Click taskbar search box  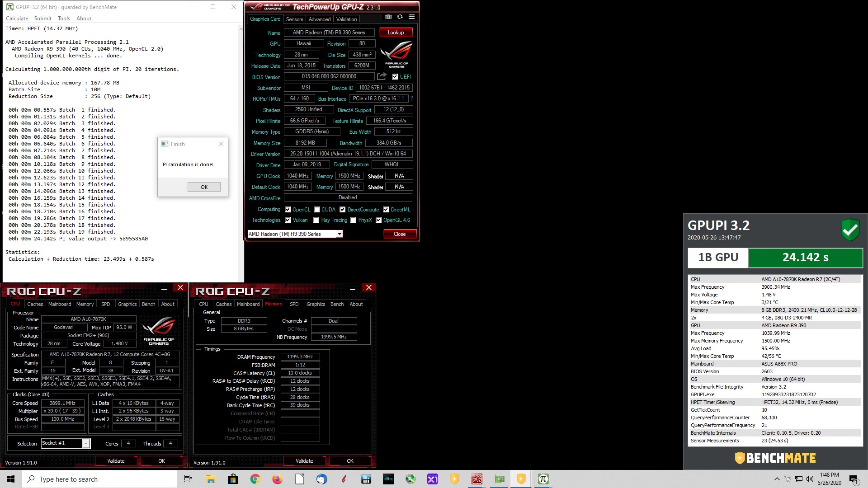(x=99, y=479)
